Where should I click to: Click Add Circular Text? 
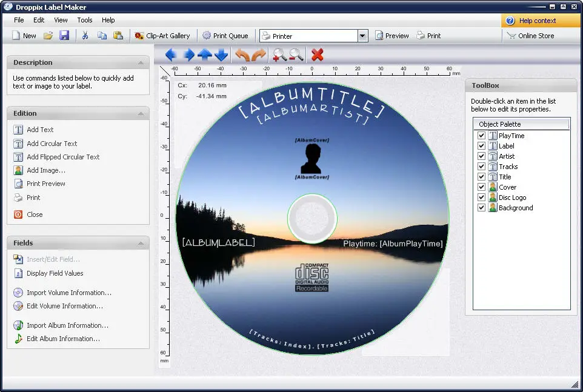[52, 144]
